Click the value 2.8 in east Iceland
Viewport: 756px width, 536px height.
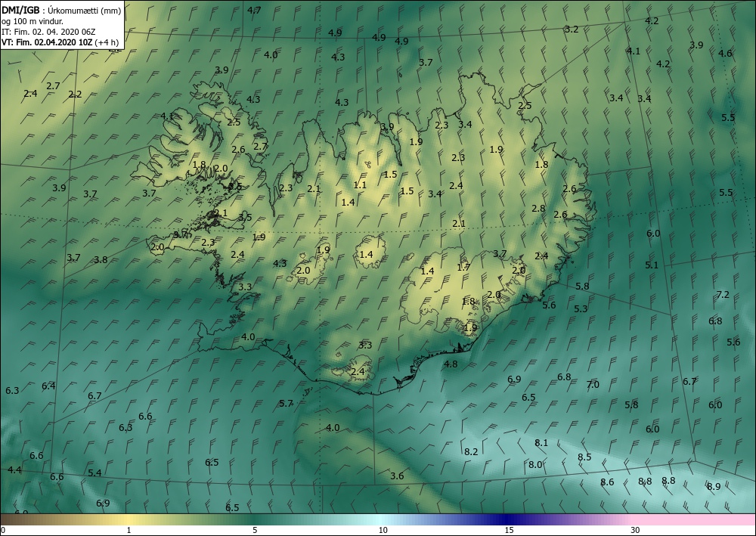pyautogui.click(x=538, y=208)
